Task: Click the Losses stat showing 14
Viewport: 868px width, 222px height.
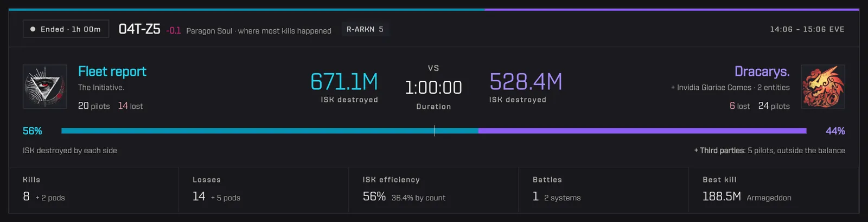Action: pyautogui.click(x=264, y=190)
